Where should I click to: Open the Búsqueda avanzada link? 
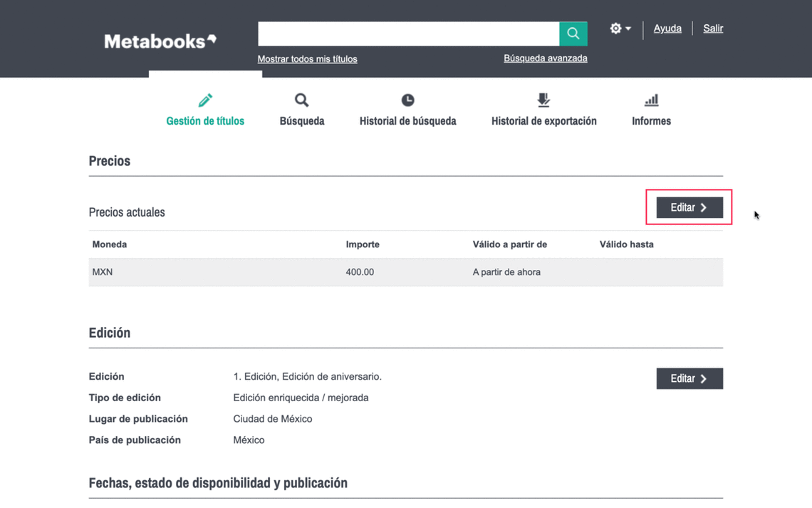tap(545, 58)
